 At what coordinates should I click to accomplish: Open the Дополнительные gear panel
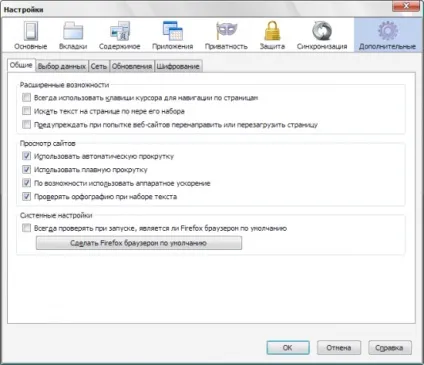click(x=387, y=35)
